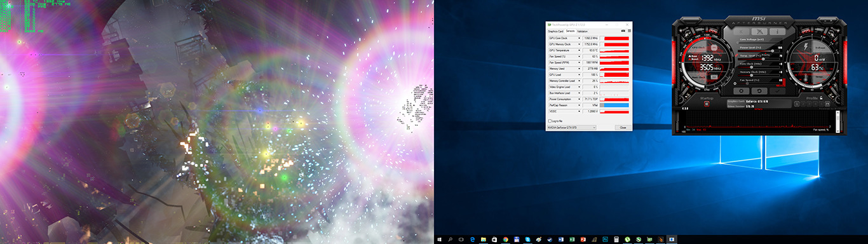
Task: Expand GPU Load sensor dropdown arrow
Action: tap(580, 75)
